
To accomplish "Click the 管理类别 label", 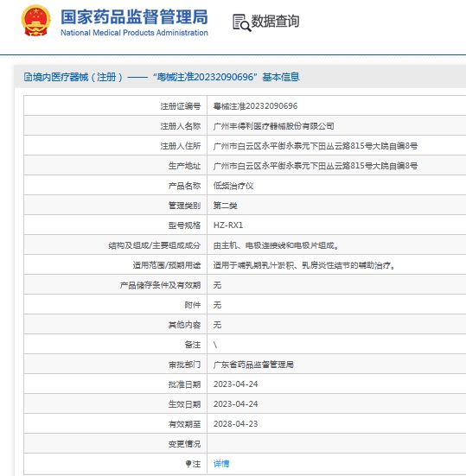I will coord(184,206).
